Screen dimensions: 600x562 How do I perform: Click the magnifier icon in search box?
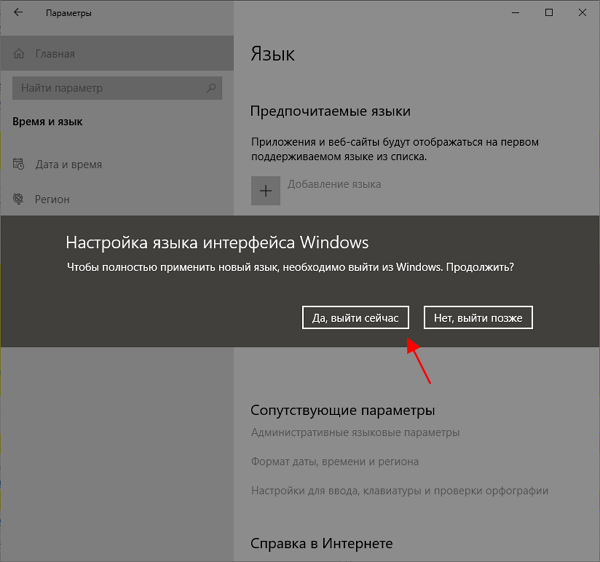tap(211, 88)
